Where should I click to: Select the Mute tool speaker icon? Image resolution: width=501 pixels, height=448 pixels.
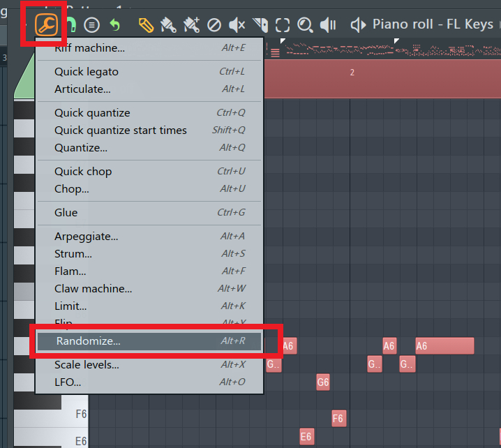[x=237, y=26]
